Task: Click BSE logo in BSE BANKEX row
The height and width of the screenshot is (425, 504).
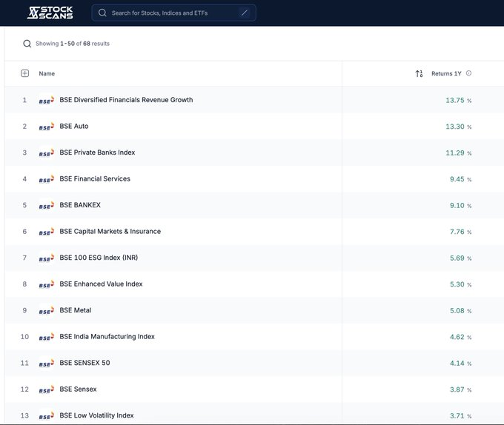Action: coord(46,205)
